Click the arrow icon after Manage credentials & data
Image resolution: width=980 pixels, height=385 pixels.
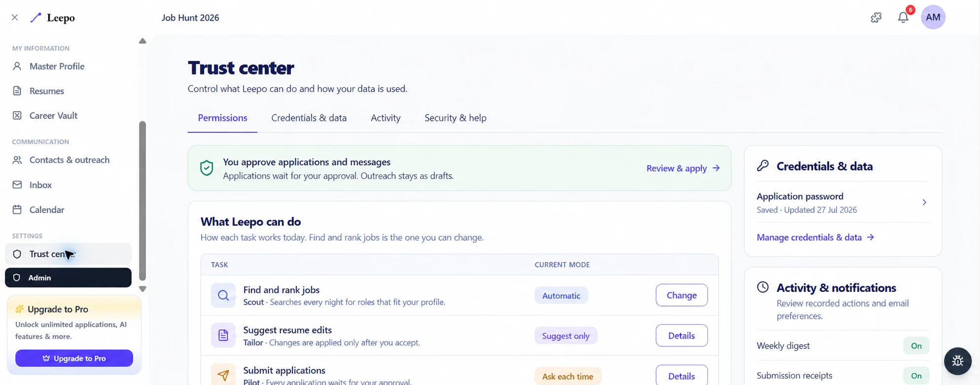coord(871,237)
